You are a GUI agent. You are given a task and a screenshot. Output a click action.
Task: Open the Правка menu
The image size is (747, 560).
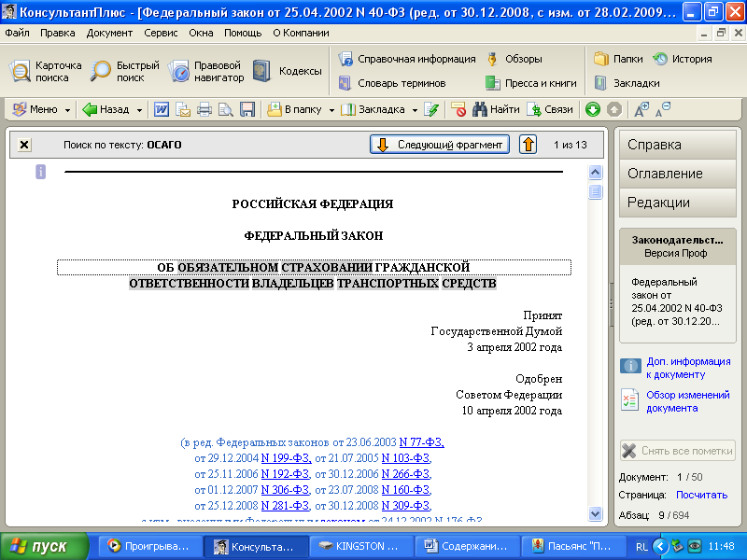(58, 33)
